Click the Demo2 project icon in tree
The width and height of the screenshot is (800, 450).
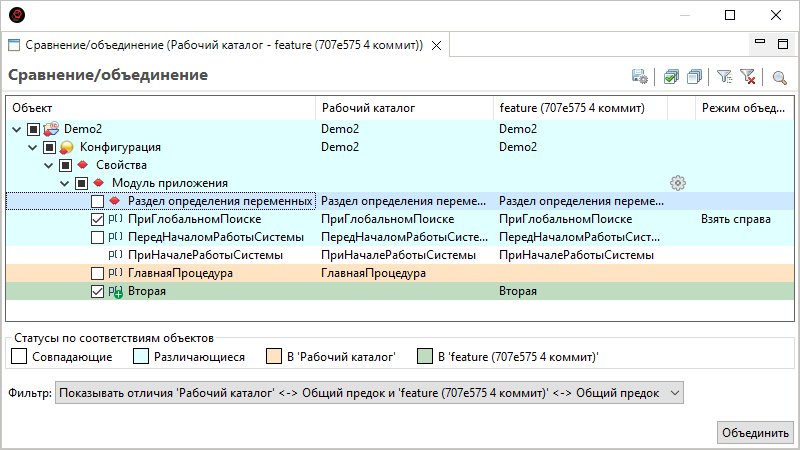52,129
